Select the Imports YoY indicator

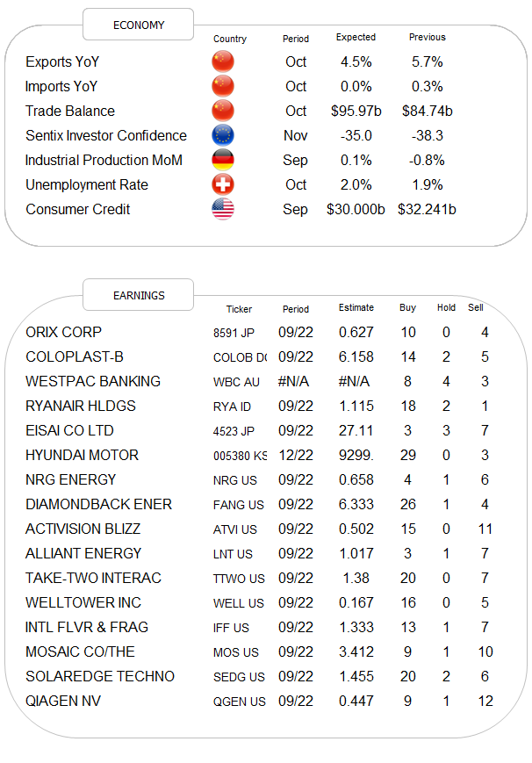tap(61, 86)
